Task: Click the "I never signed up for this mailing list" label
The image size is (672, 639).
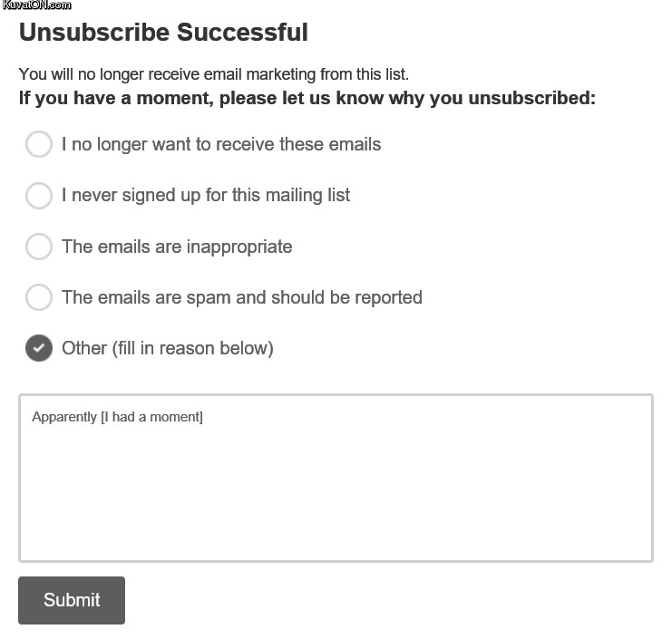Action: [x=205, y=195]
